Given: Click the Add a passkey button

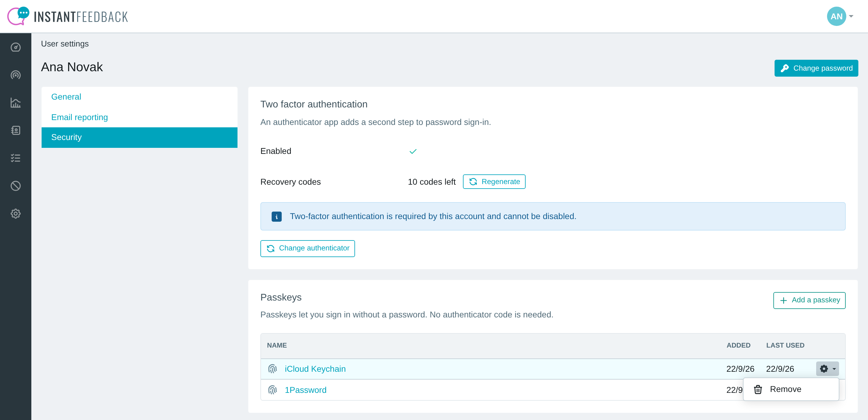Looking at the screenshot, I should coord(809,300).
